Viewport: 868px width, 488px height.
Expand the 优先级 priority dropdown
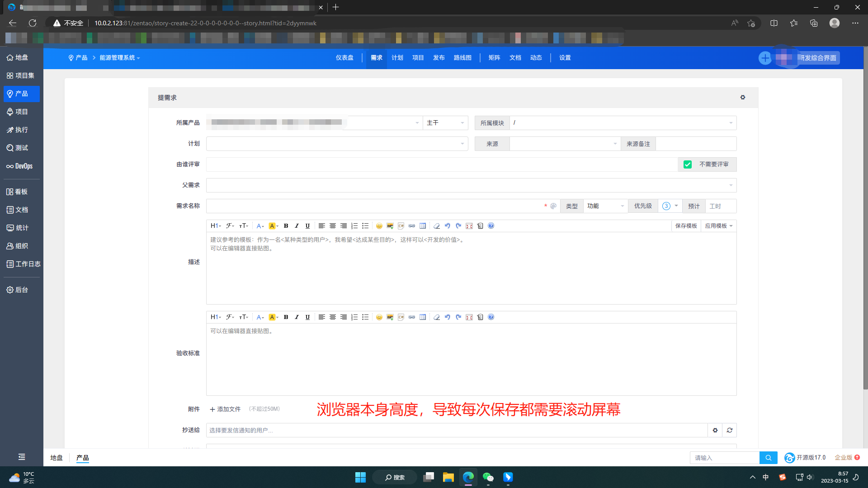click(670, 206)
